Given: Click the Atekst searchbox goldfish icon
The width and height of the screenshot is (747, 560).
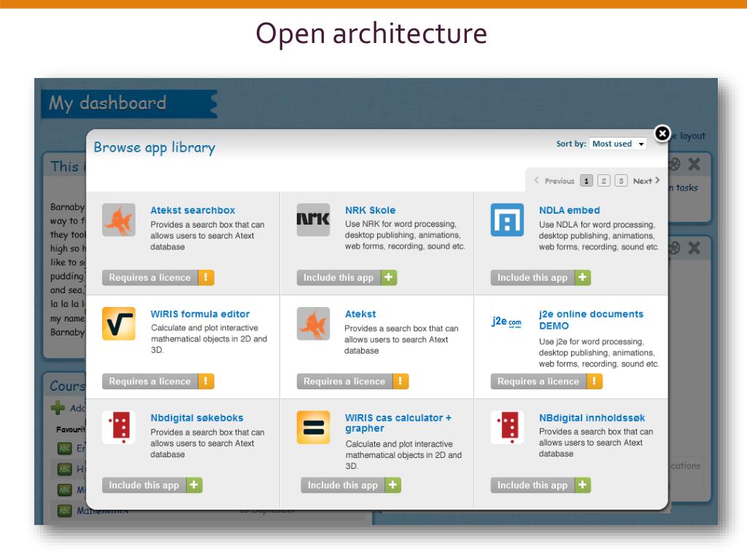Looking at the screenshot, I should pyautogui.click(x=119, y=220).
